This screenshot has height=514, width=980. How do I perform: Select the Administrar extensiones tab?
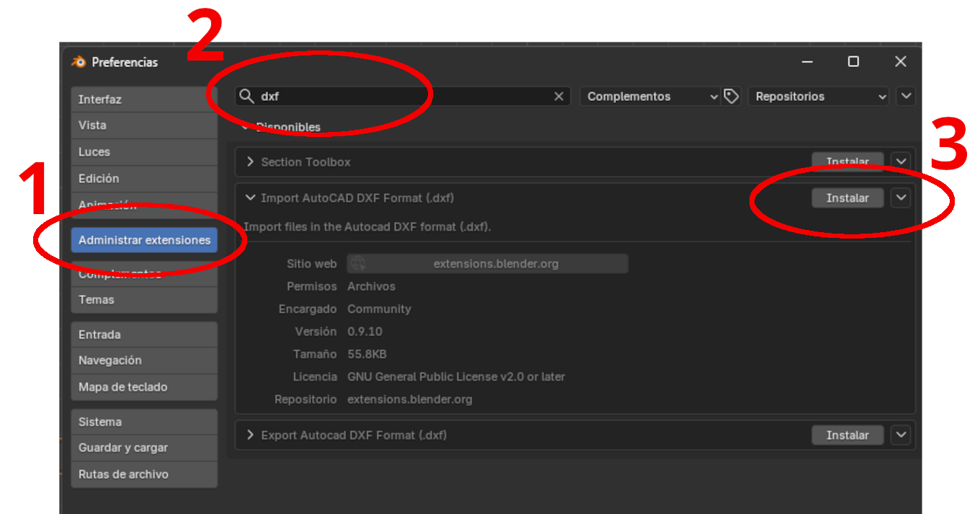[144, 240]
